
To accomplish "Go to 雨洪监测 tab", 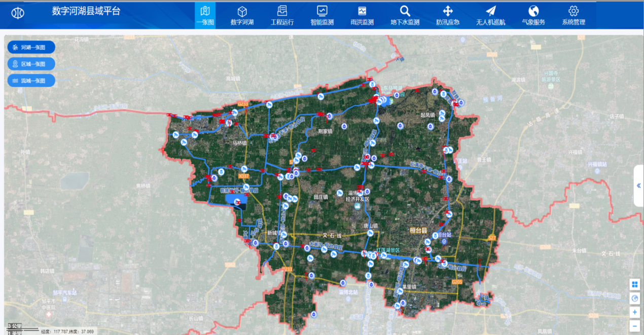I will (x=362, y=15).
